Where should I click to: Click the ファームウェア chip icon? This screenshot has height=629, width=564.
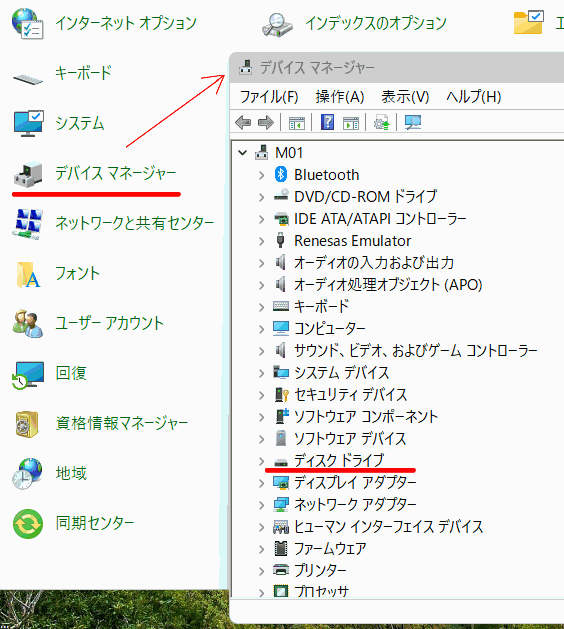click(x=281, y=548)
